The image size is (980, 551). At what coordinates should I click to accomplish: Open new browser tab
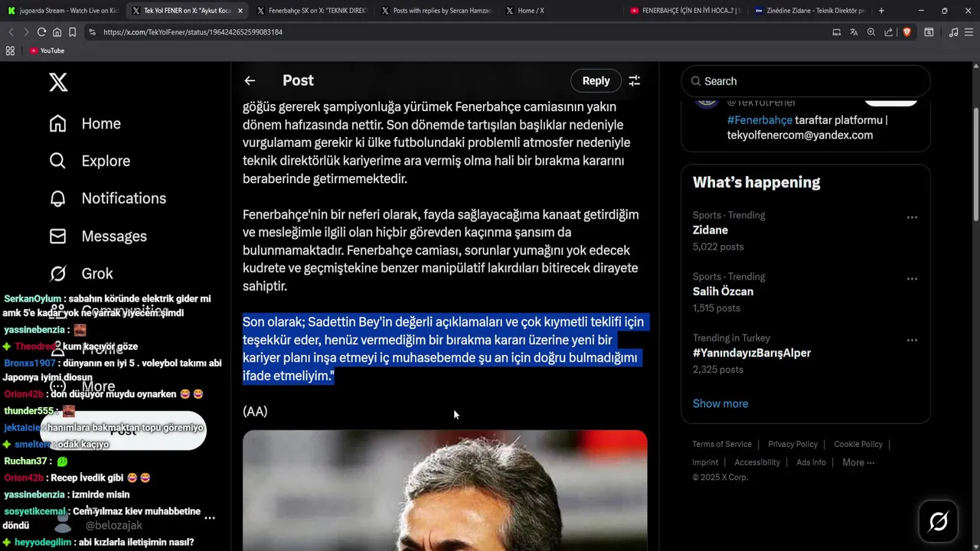tap(881, 11)
